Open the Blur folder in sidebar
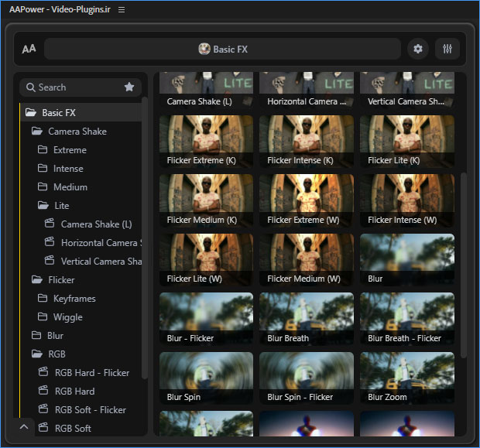 tap(54, 336)
